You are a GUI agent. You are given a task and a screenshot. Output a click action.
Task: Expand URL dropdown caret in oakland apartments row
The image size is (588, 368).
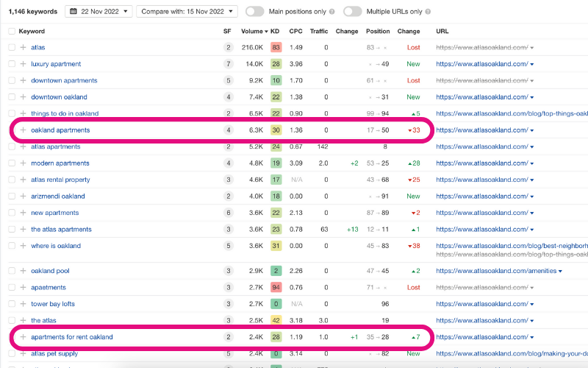532,131
